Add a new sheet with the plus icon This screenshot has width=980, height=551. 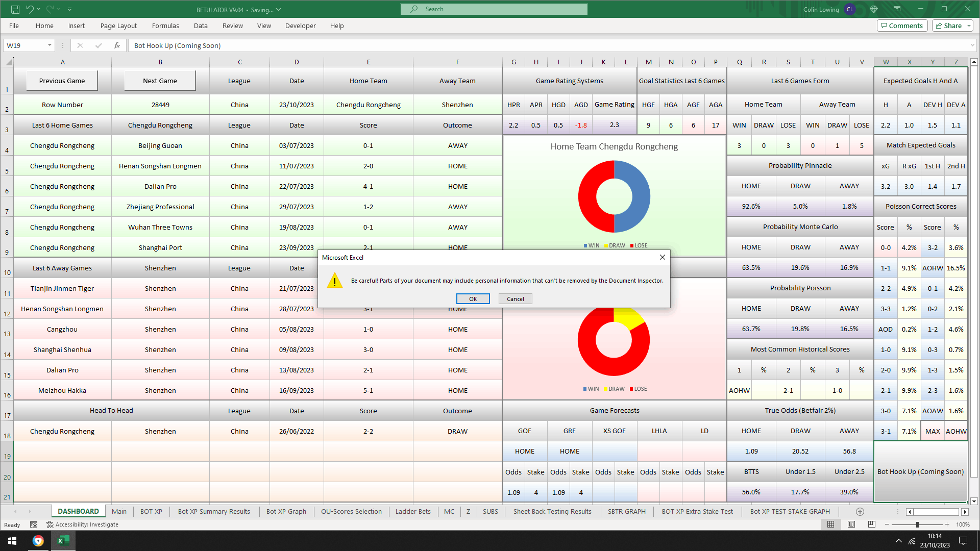[860, 512]
